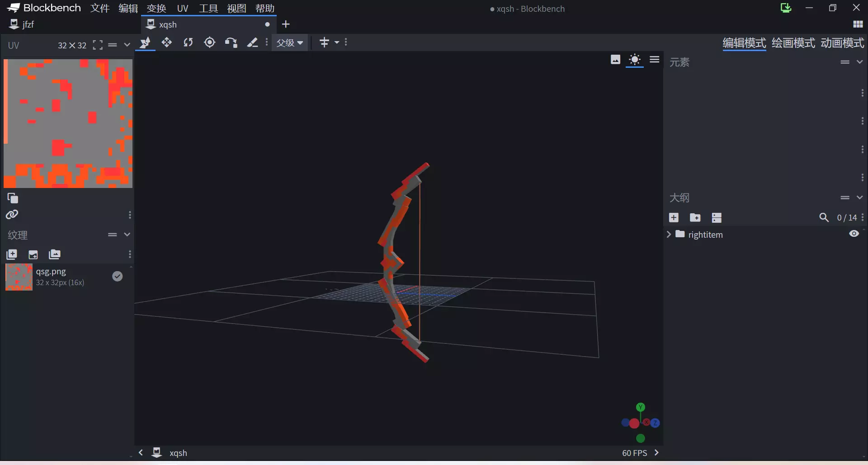Open the viewport hamburger menu
The image size is (868, 465).
point(655,60)
